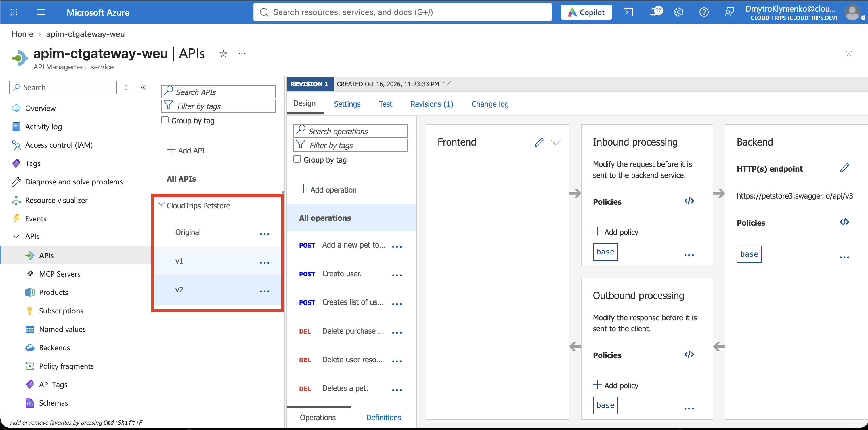Click the user account avatar
Screen dimensions: 868x430
coord(852,12)
